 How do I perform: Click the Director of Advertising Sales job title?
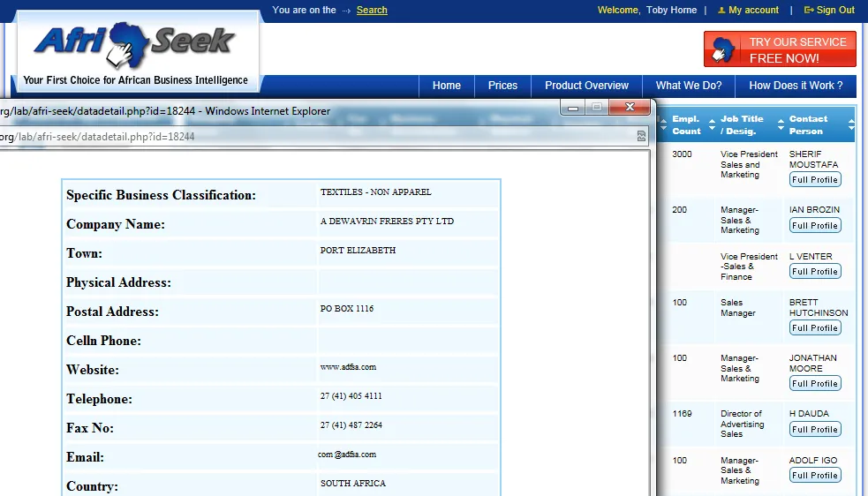click(743, 424)
